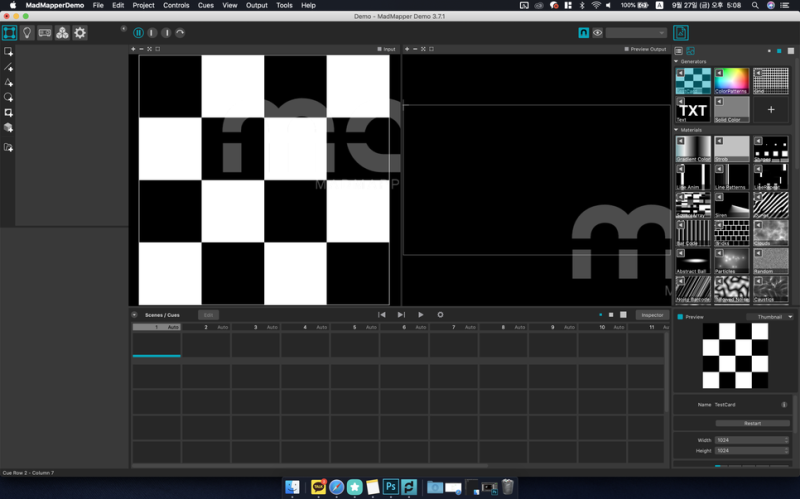Screen dimensions: 800x499
Task: Select the Add Quad tool
Action: [9, 51]
